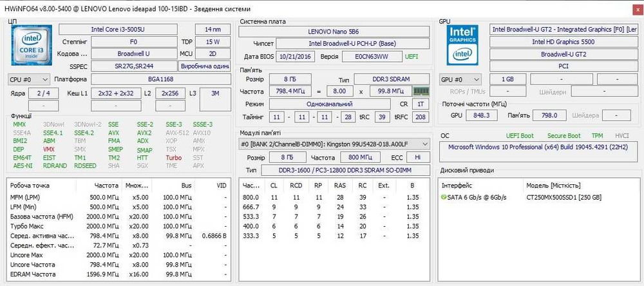Click the SSE4.2 feature flag

(84, 133)
